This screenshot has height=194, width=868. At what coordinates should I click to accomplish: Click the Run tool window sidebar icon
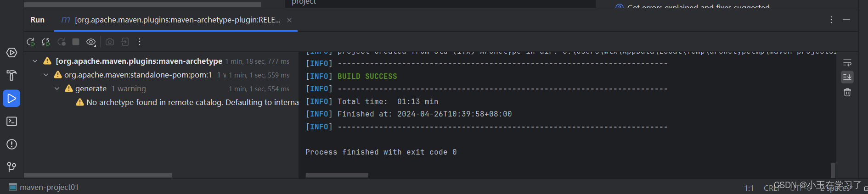click(x=11, y=98)
